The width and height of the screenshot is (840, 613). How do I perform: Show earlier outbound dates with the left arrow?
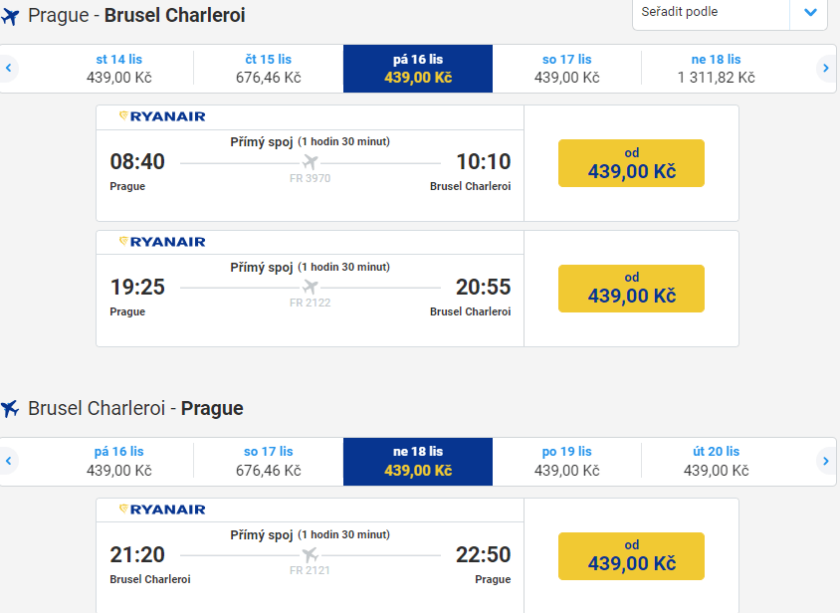(9, 68)
